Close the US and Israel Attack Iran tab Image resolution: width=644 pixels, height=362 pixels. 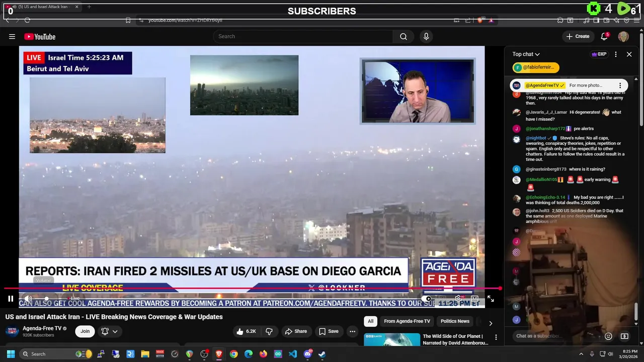(76, 7)
